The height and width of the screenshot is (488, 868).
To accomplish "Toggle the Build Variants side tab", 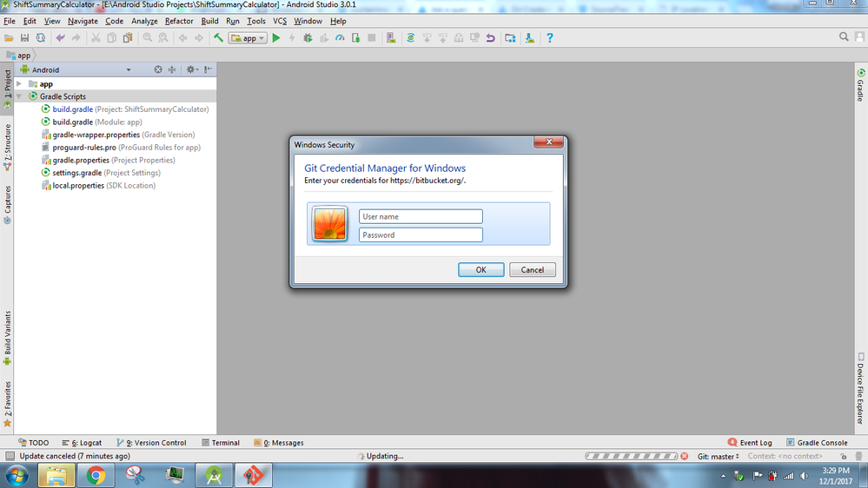I will click(x=7, y=338).
